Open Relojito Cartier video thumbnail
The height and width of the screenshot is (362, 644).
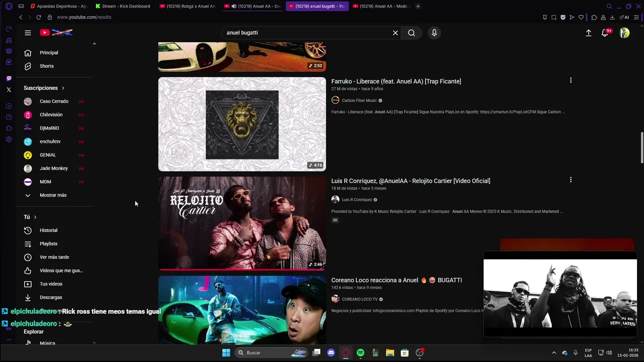pyautogui.click(x=242, y=223)
